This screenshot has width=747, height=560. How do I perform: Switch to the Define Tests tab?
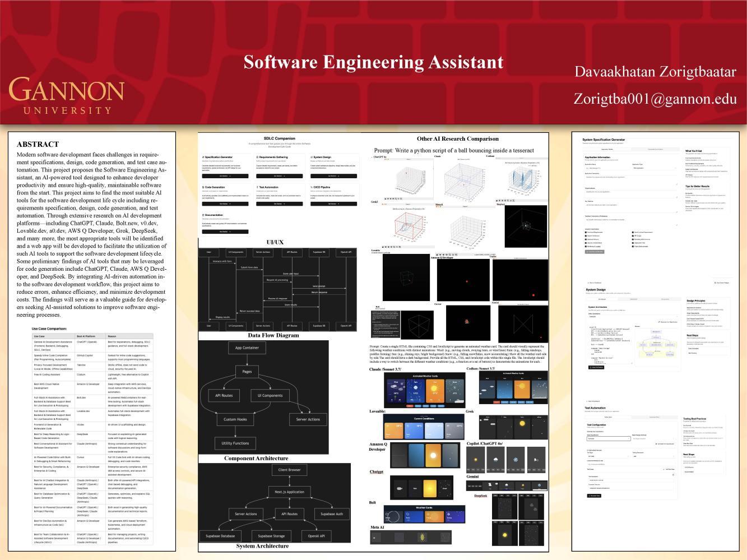(608, 417)
